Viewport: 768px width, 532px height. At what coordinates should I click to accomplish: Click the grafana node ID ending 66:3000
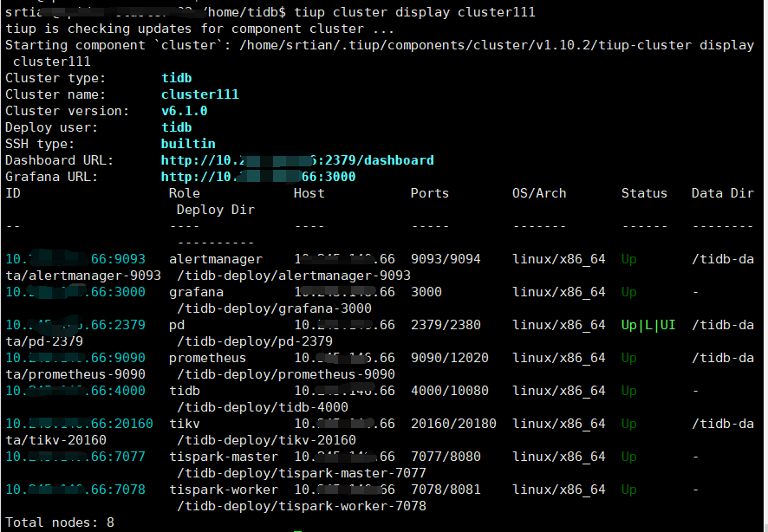75,292
